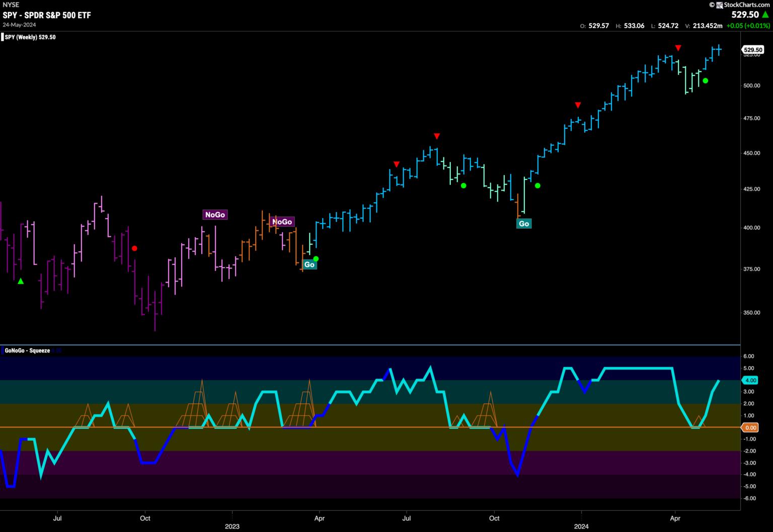Click the red down triangle near 475 level
This screenshot has width=773, height=532.
click(578, 105)
